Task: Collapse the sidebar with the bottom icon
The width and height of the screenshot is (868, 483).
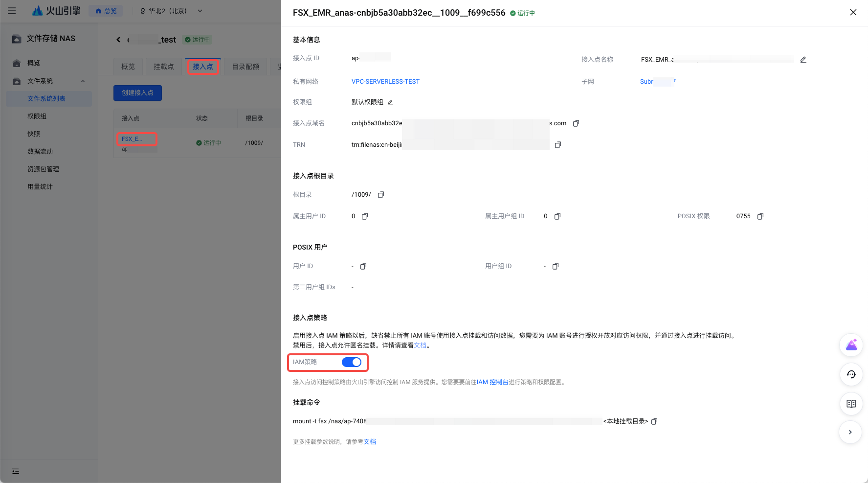Action: pyautogui.click(x=16, y=471)
